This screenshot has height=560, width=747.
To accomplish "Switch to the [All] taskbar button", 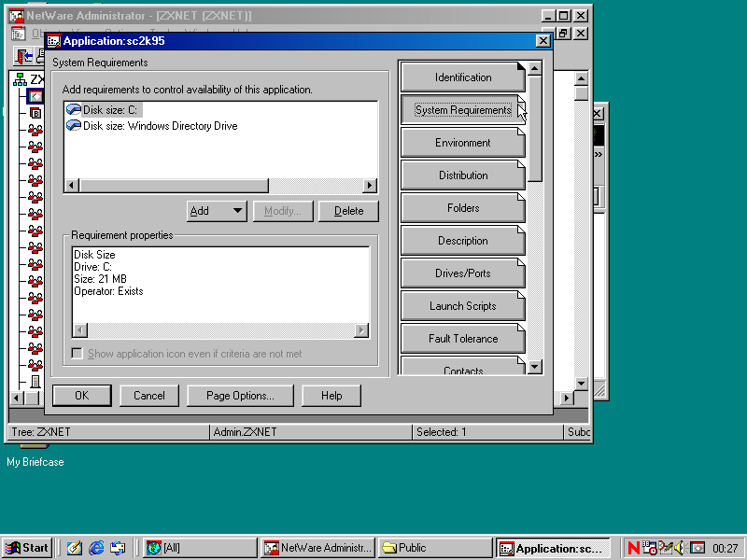I will [x=200, y=548].
